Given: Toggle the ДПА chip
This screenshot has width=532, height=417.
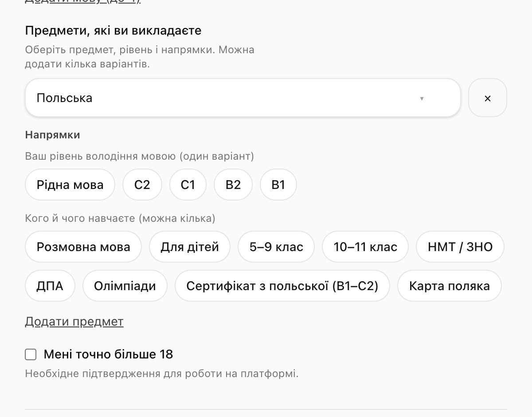Looking at the screenshot, I should coord(50,286).
